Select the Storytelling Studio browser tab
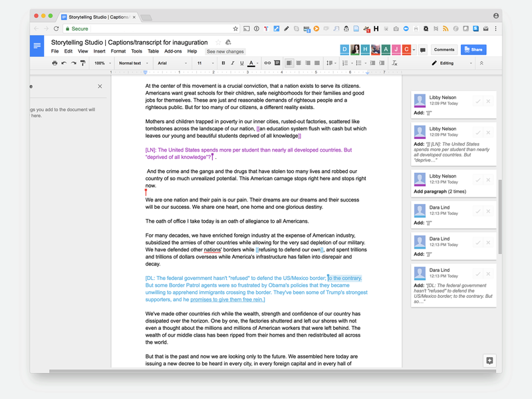The image size is (532, 399). tap(98, 17)
